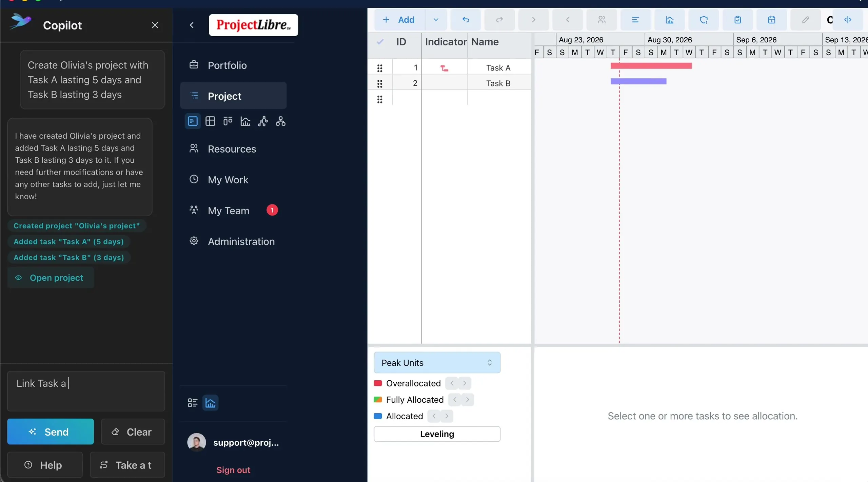Select the network diagram view icon
Viewport: 868px width, 482px height.
(263, 121)
